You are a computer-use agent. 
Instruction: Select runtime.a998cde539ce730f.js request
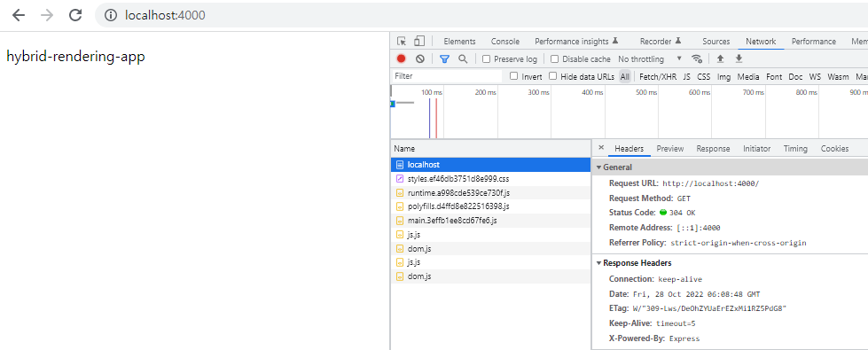pyautogui.click(x=490, y=193)
